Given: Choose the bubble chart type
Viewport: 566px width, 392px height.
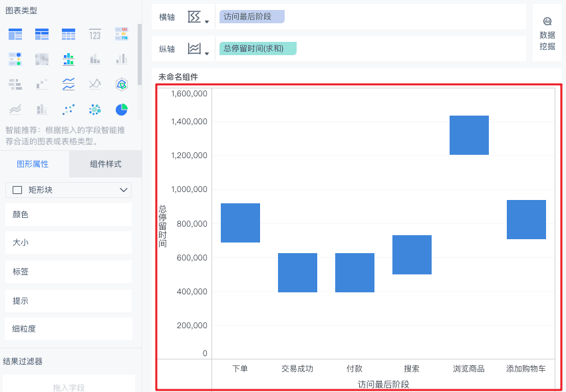Looking at the screenshot, I should (95, 109).
